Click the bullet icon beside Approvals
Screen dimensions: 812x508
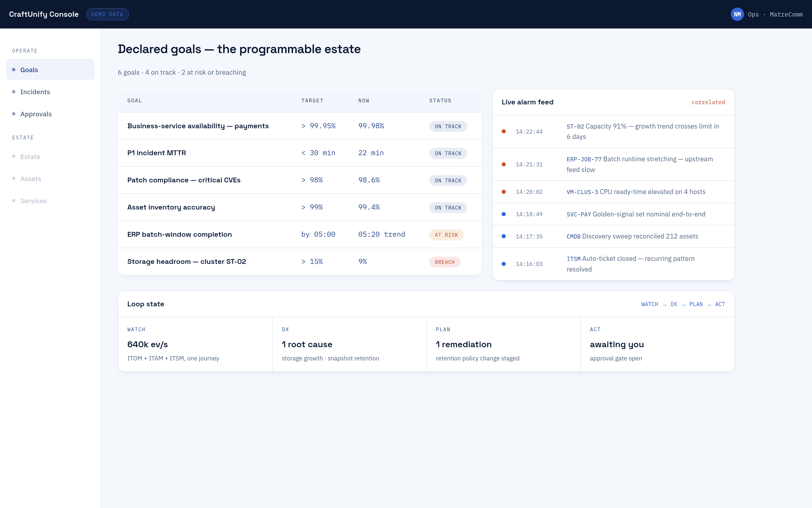tap(14, 114)
